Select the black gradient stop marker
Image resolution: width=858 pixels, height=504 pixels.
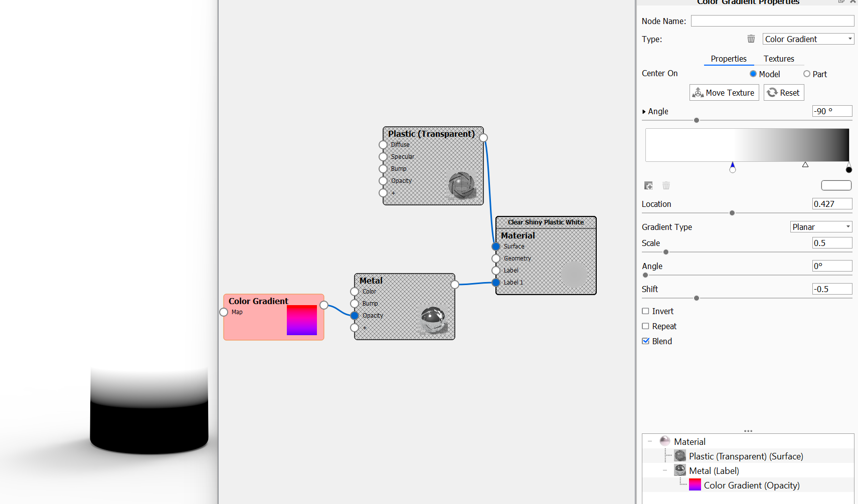point(848,168)
